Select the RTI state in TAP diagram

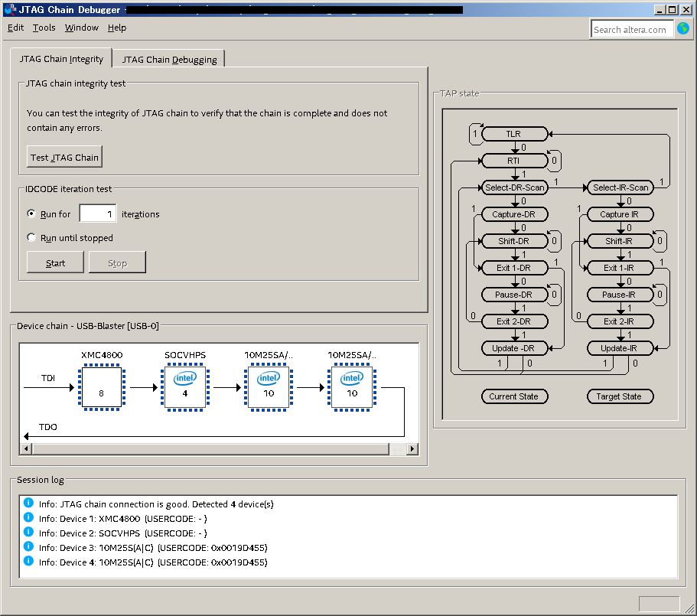click(515, 161)
